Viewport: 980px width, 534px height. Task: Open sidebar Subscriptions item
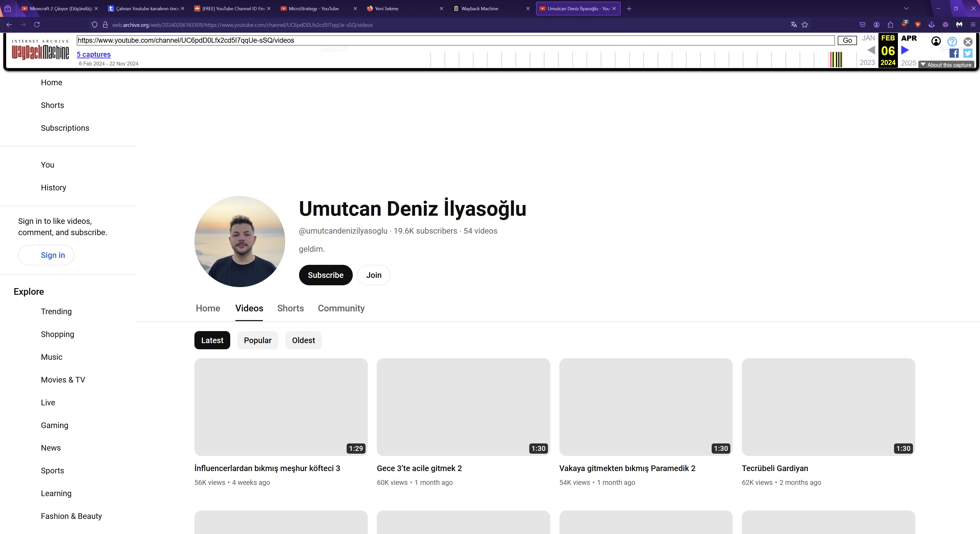[x=65, y=128]
